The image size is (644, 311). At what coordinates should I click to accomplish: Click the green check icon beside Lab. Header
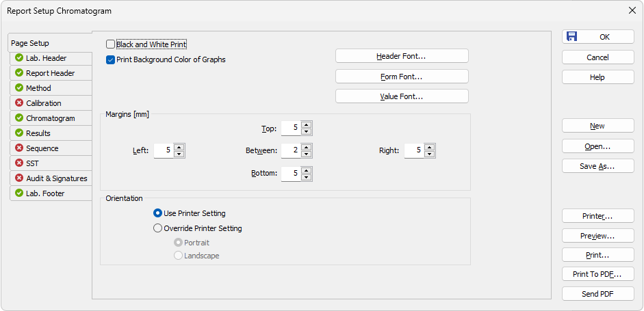click(18, 58)
